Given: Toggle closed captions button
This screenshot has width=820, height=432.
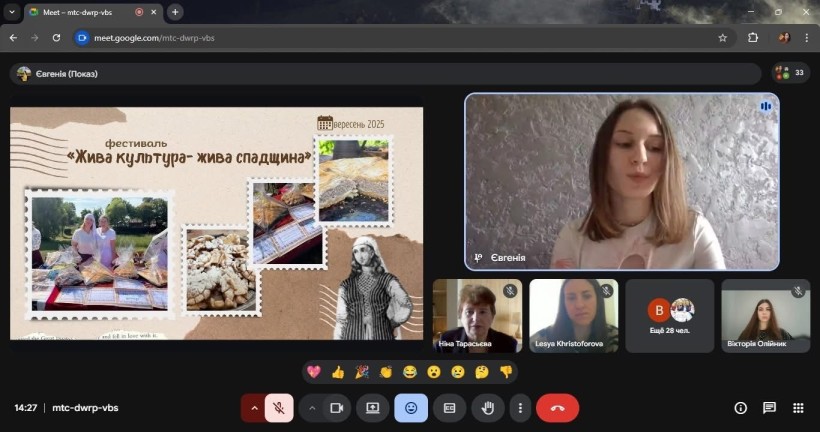Looking at the screenshot, I should pos(450,408).
